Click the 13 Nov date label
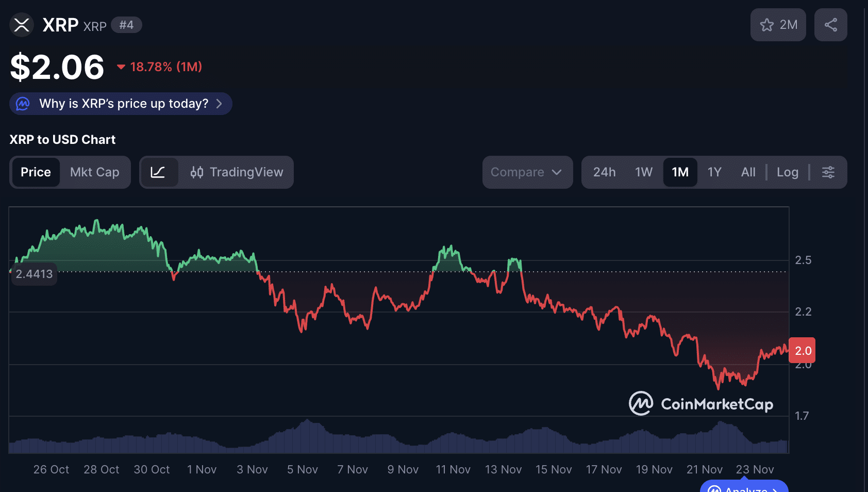868x492 pixels. [504, 470]
